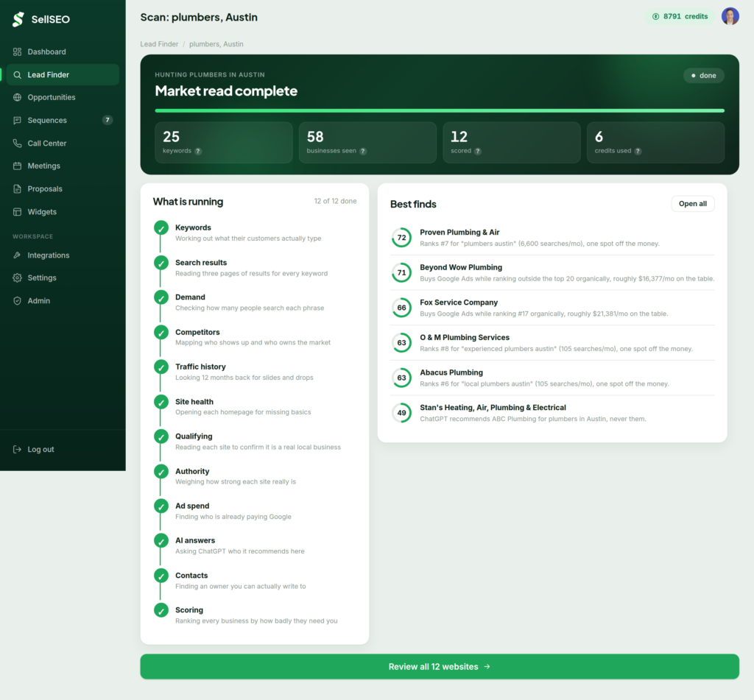Click the AI answers check icon

click(x=161, y=541)
